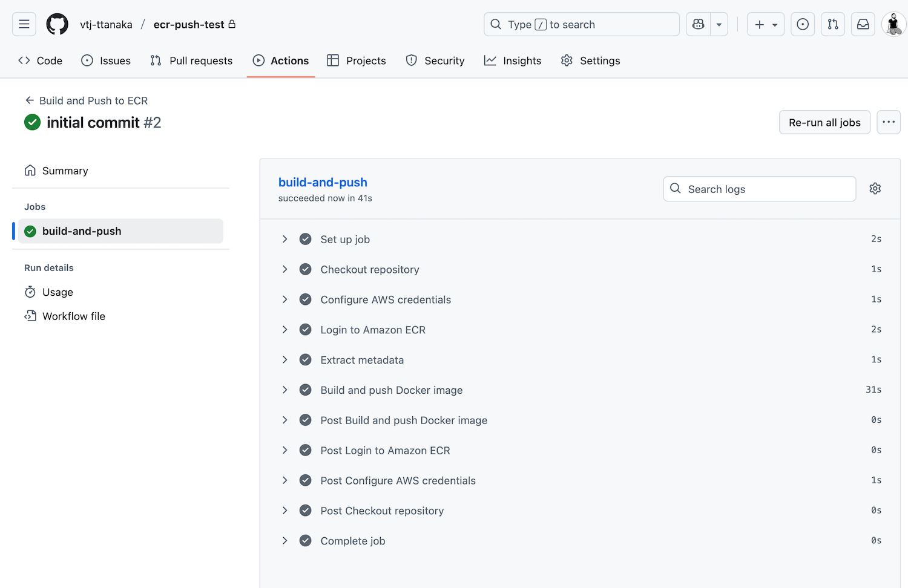Switch to the Insights tab
The height and width of the screenshot is (588, 908).
pos(513,60)
